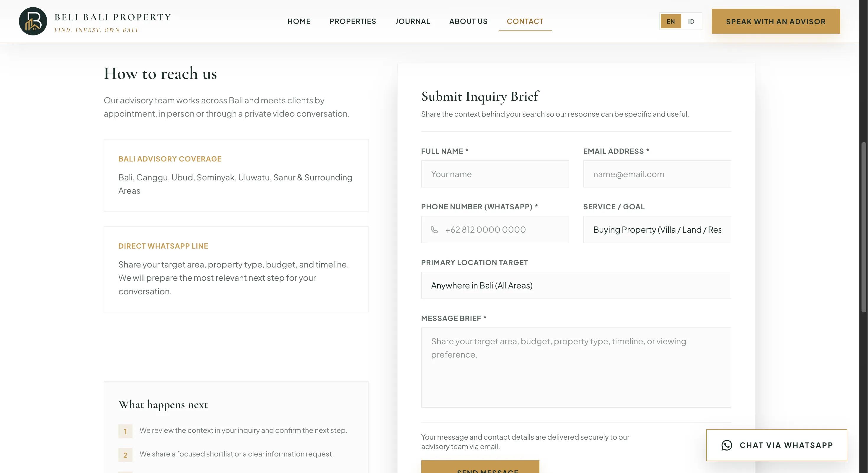868x473 pixels.
Task: Click the 'Message Brief *' label
Action: 453,318
